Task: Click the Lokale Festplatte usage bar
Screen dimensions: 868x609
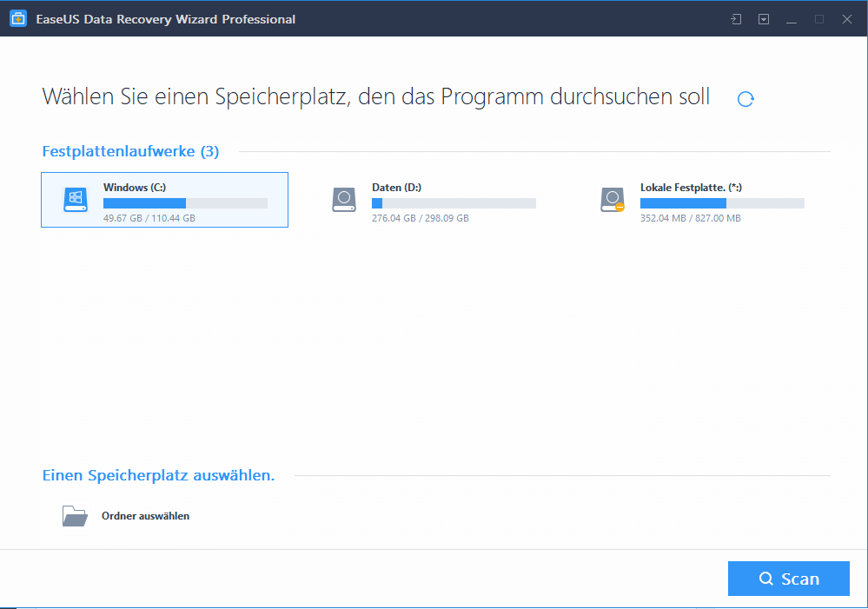Action: 722,203
